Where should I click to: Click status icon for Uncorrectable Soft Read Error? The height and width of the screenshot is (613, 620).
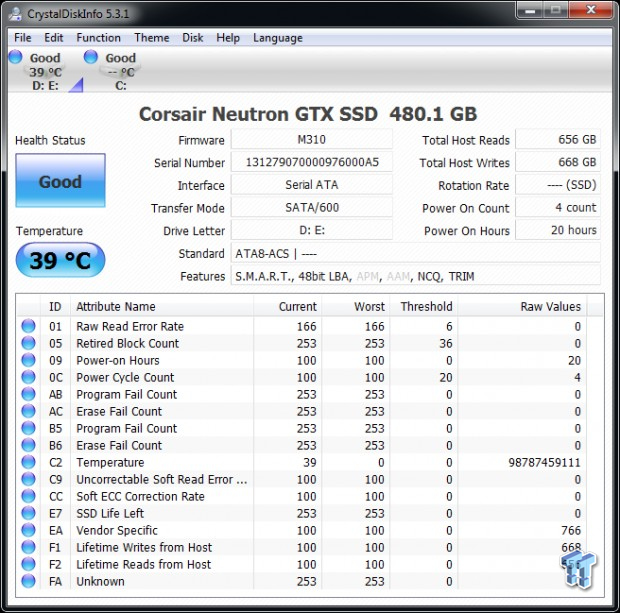(x=28, y=479)
